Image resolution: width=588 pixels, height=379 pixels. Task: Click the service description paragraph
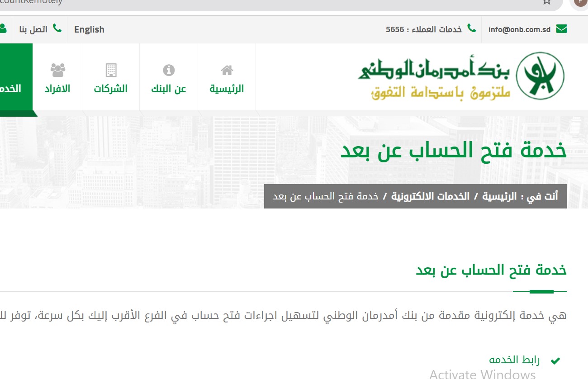point(283,315)
